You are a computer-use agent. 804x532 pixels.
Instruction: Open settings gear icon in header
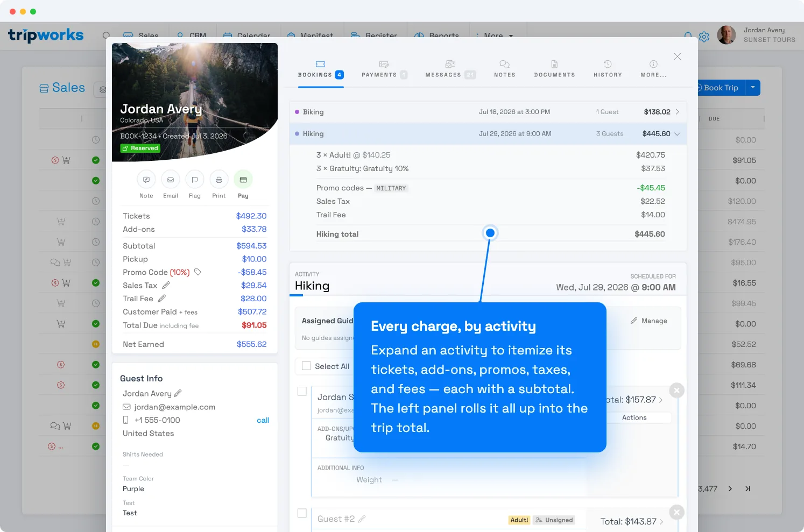coord(704,37)
